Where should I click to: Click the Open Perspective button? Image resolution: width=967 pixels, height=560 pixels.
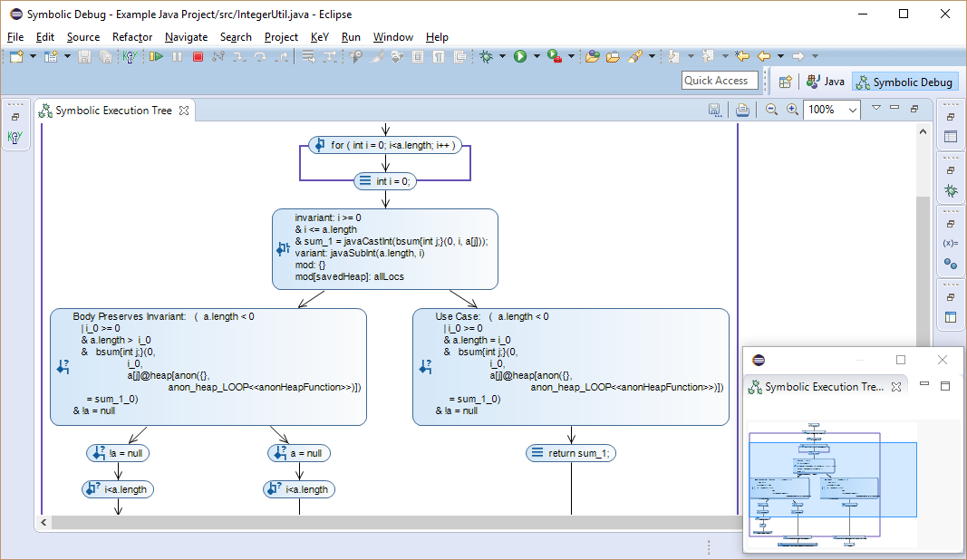(785, 82)
